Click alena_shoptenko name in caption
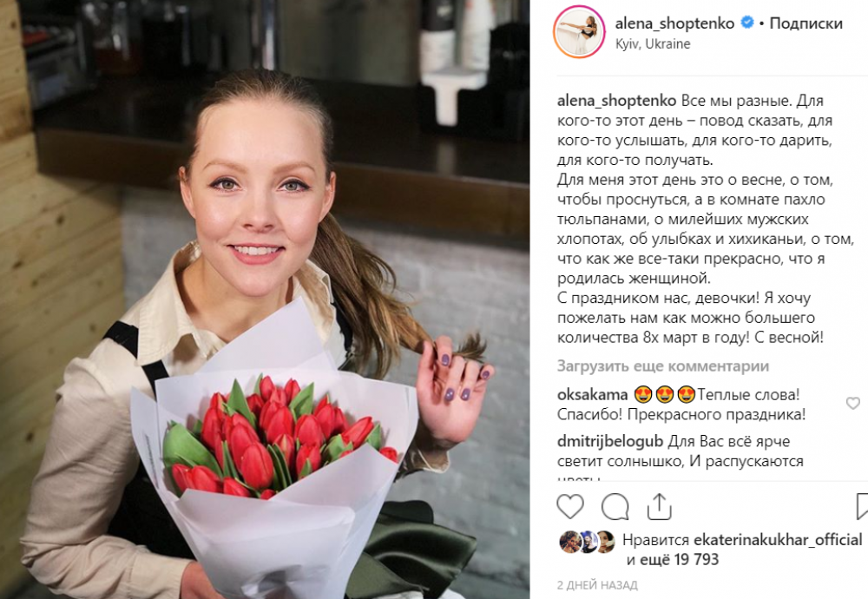 pyautogui.click(x=616, y=101)
